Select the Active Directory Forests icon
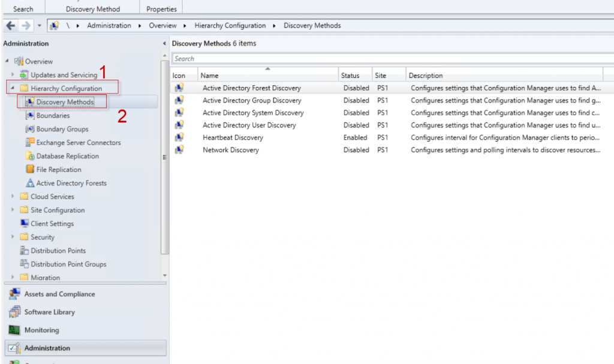Image resolution: width=614 pixels, height=364 pixels. click(x=30, y=183)
